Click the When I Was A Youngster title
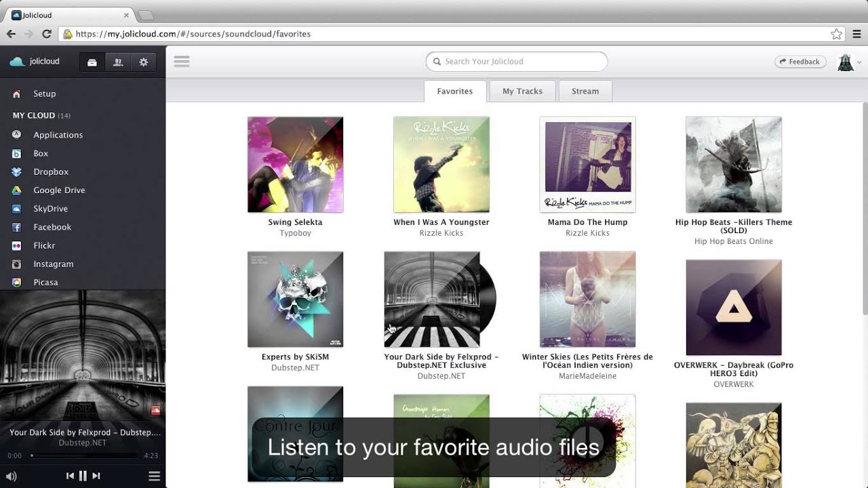Screen dimensions: 868x488 point(441,222)
